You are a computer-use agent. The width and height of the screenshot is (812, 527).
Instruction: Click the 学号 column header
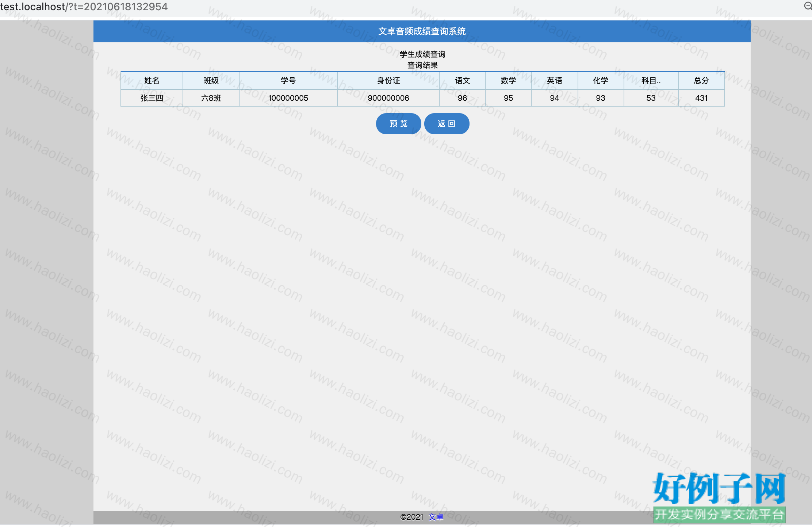click(x=288, y=81)
